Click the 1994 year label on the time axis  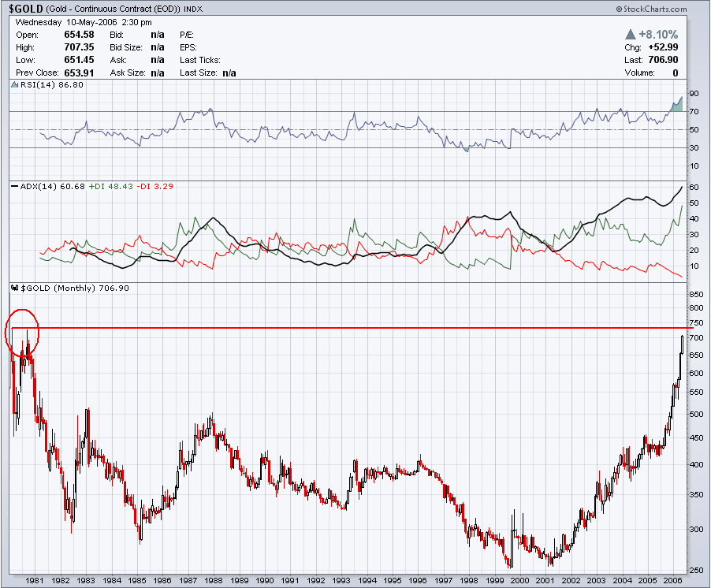[367, 581]
